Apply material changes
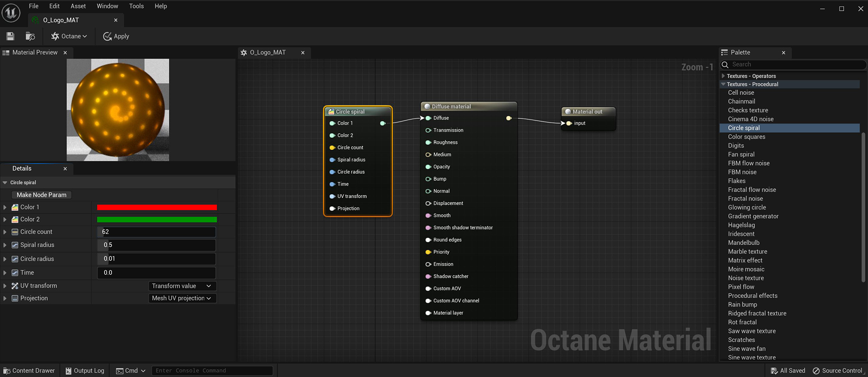The image size is (868, 377). click(x=116, y=36)
